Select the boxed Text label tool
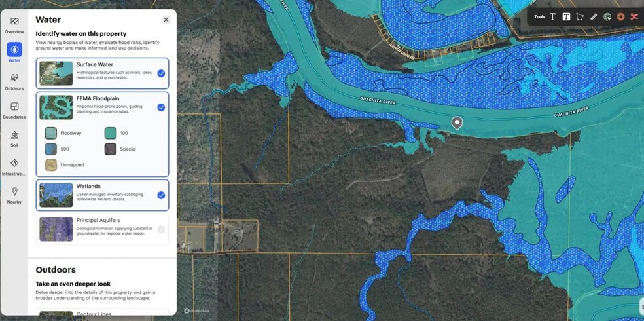This screenshot has width=644, height=321. coord(566,17)
